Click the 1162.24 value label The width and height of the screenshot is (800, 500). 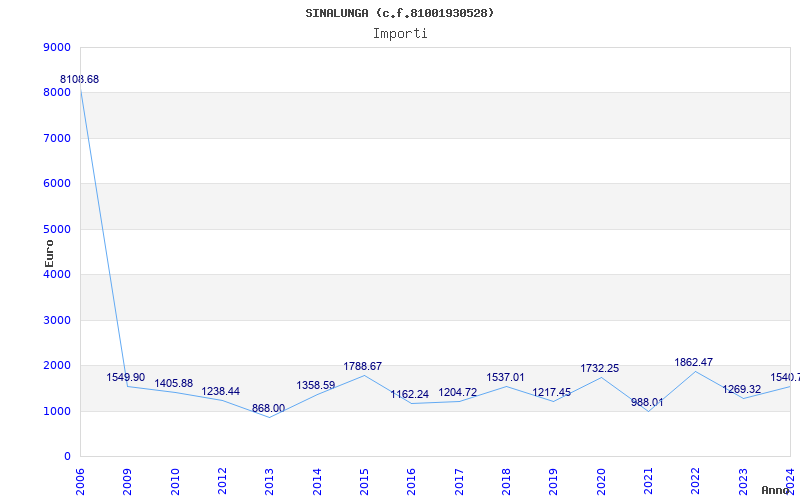(410, 394)
